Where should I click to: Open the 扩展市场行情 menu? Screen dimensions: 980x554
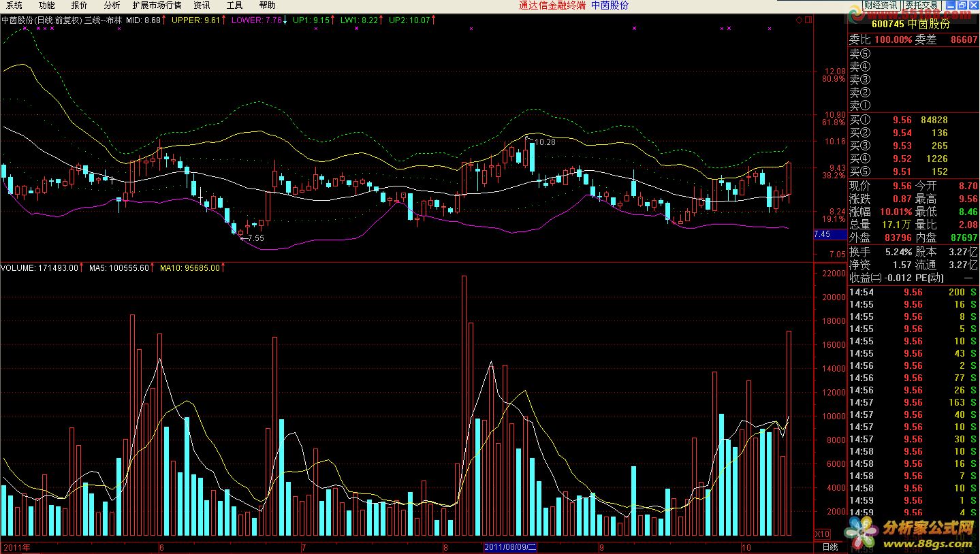pos(157,5)
